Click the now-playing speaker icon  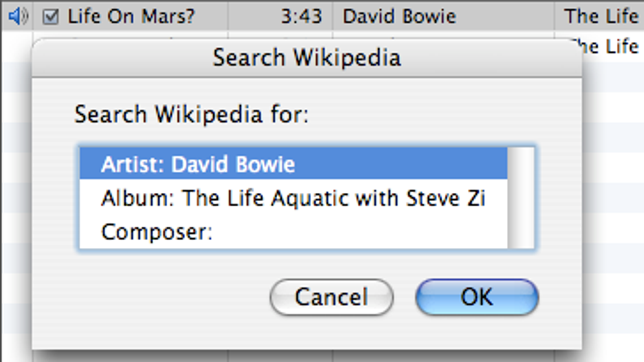17,16
